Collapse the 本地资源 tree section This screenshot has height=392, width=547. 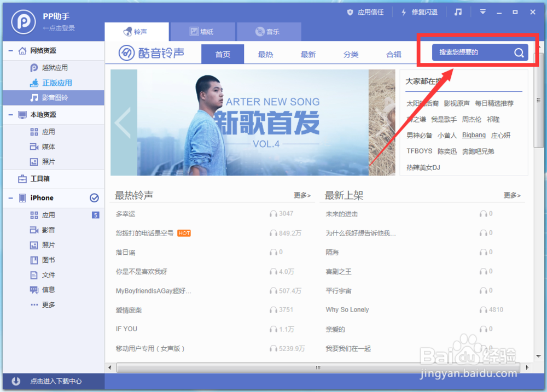tap(11, 115)
